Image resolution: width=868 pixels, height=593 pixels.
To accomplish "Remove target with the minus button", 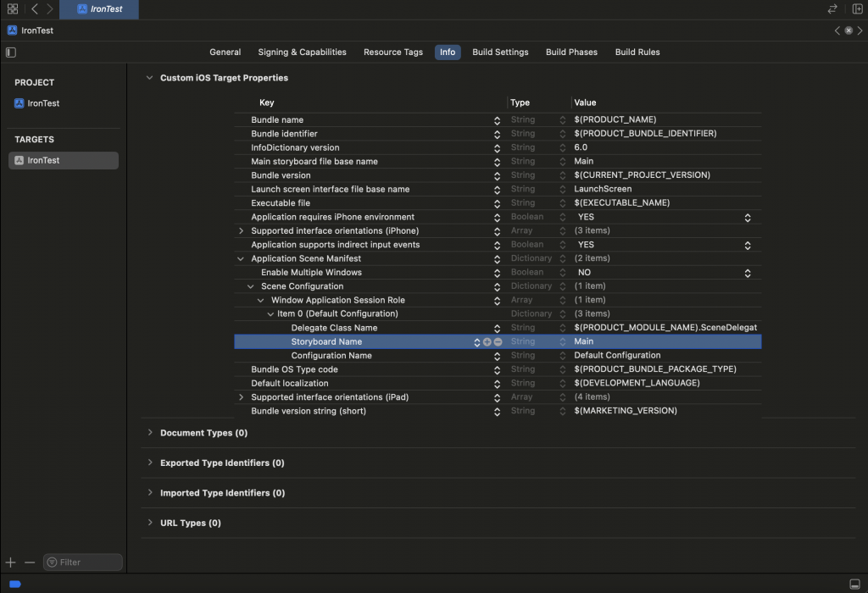I will [30, 563].
